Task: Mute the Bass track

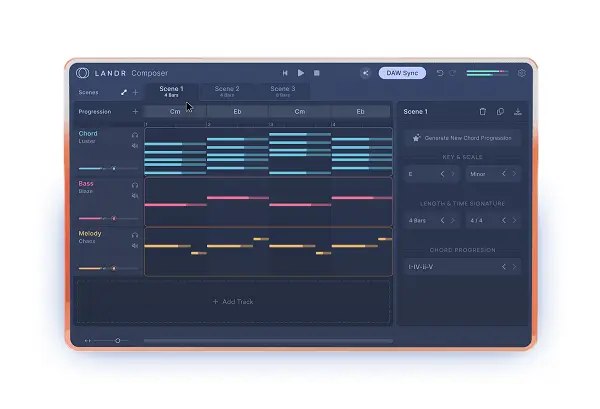Action: pyautogui.click(x=135, y=196)
